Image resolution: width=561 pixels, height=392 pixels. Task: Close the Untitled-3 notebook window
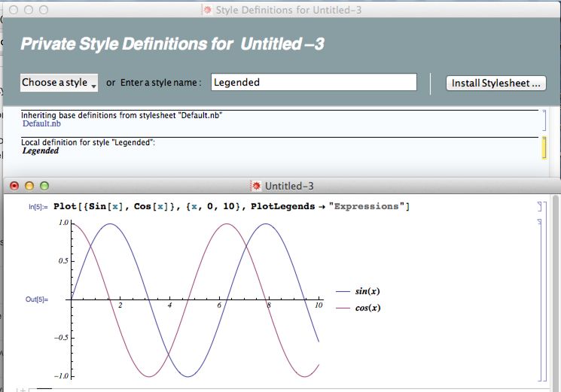[14, 186]
